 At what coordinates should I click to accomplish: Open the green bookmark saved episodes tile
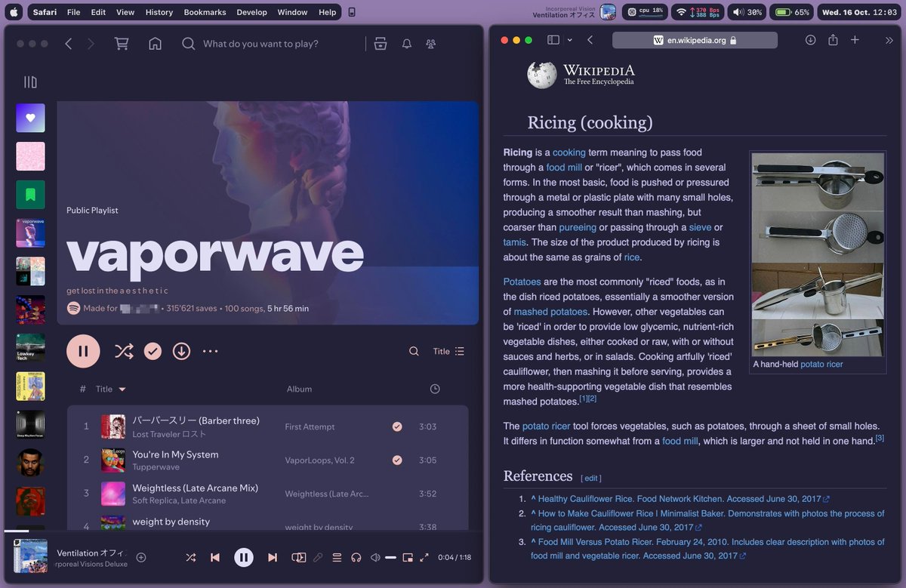[30, 195]
